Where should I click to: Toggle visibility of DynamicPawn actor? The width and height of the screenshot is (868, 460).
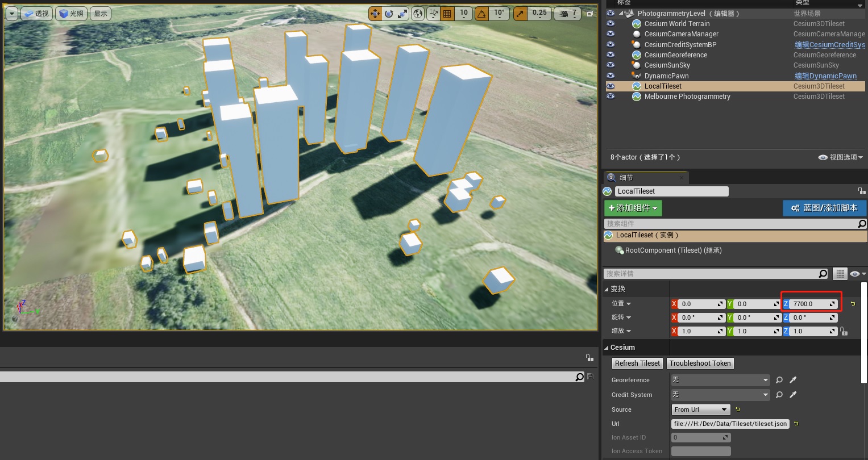pyautogui.click(x=610, y=76)
